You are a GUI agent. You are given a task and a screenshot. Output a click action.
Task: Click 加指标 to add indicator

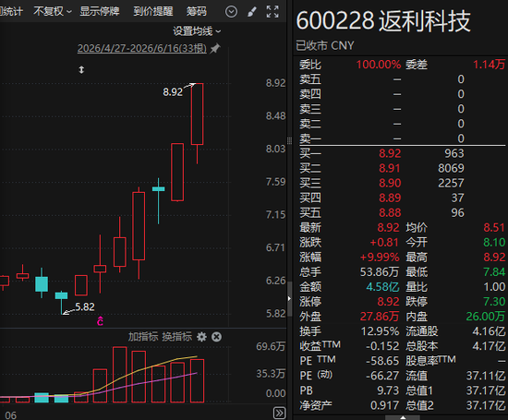[x=142, y=337]
